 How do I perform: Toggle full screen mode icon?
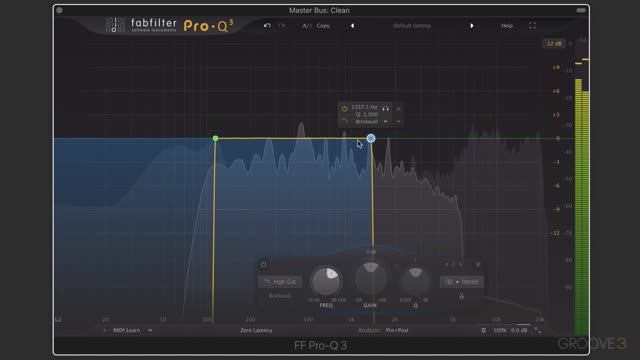[532, 26]
